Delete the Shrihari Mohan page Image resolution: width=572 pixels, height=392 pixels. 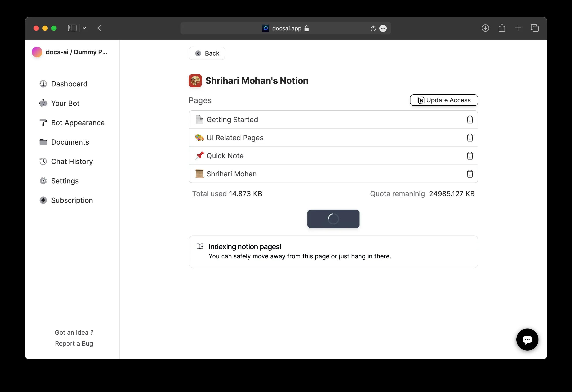[x=470, y=174]
